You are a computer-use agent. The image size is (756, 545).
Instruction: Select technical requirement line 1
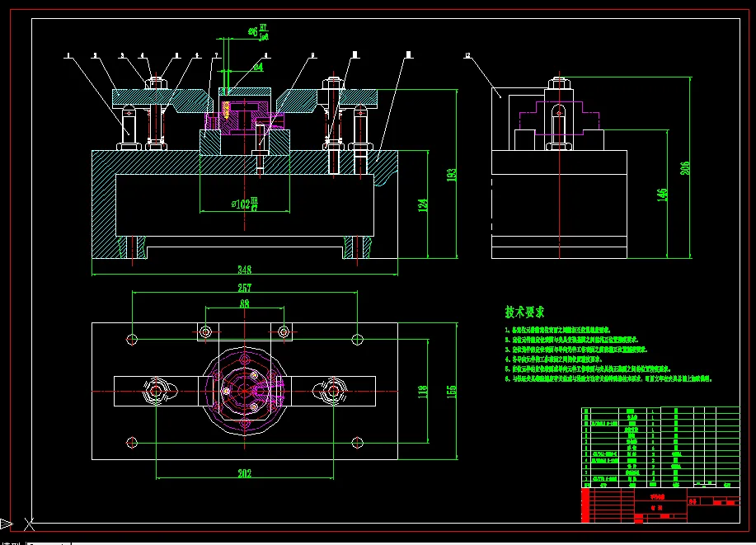tap(558, 330)
